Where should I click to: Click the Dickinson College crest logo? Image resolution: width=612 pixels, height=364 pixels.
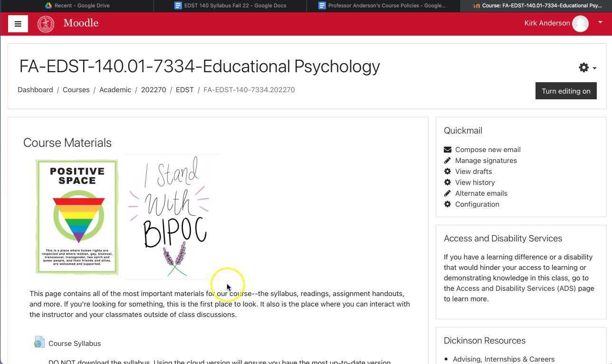pyautogui.click(x=46, y=23)
